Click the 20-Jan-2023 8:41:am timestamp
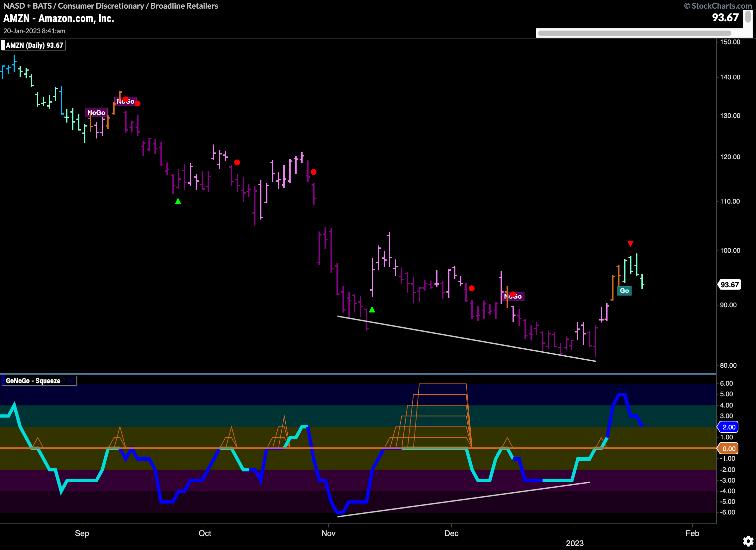This screenshot has height=550, width=756. (x=34, y=31)
